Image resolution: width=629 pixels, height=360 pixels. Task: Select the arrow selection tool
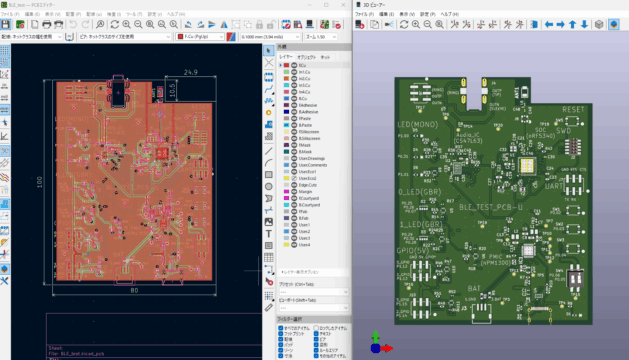pos(269,51)
